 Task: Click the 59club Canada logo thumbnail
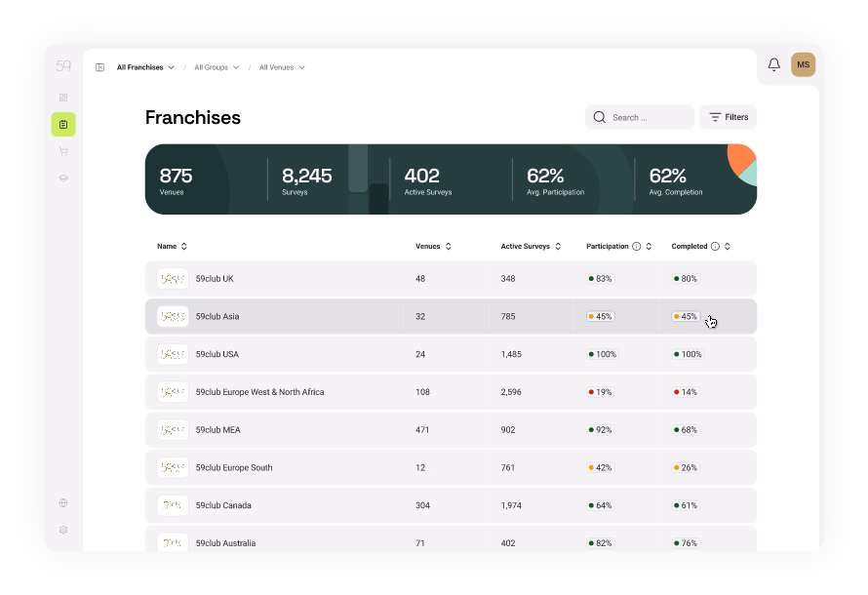pyautogui.click(x=173, y=505)
